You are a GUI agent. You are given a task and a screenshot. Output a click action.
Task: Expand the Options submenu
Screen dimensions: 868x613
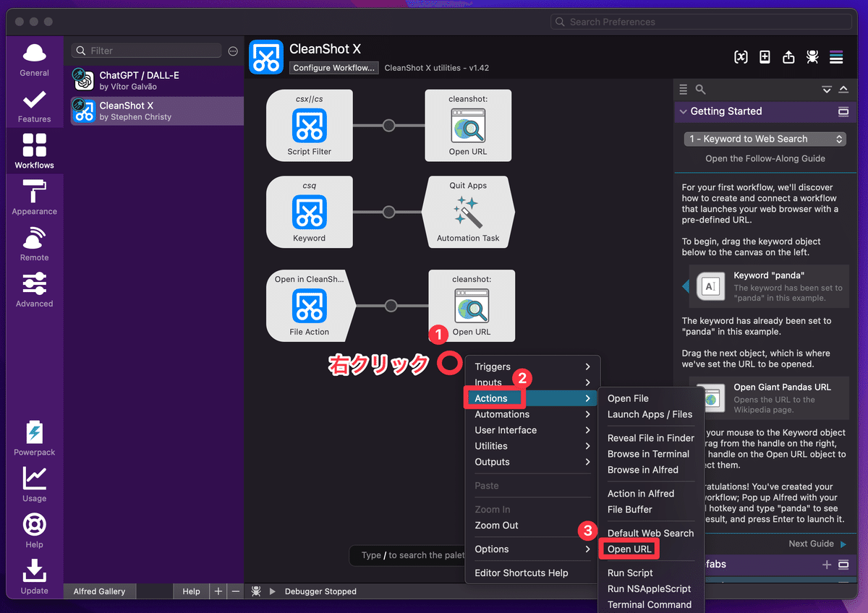(x=532, y=549)
